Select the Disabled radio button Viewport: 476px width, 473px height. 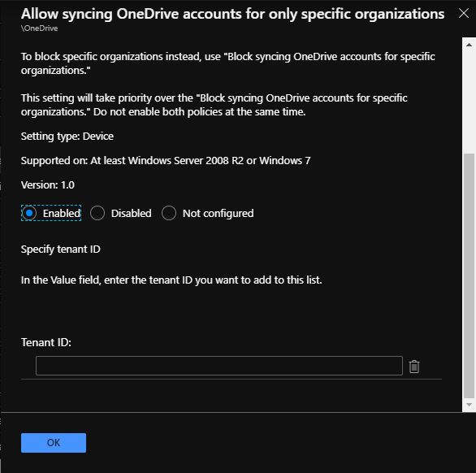[x=97, y=213]
